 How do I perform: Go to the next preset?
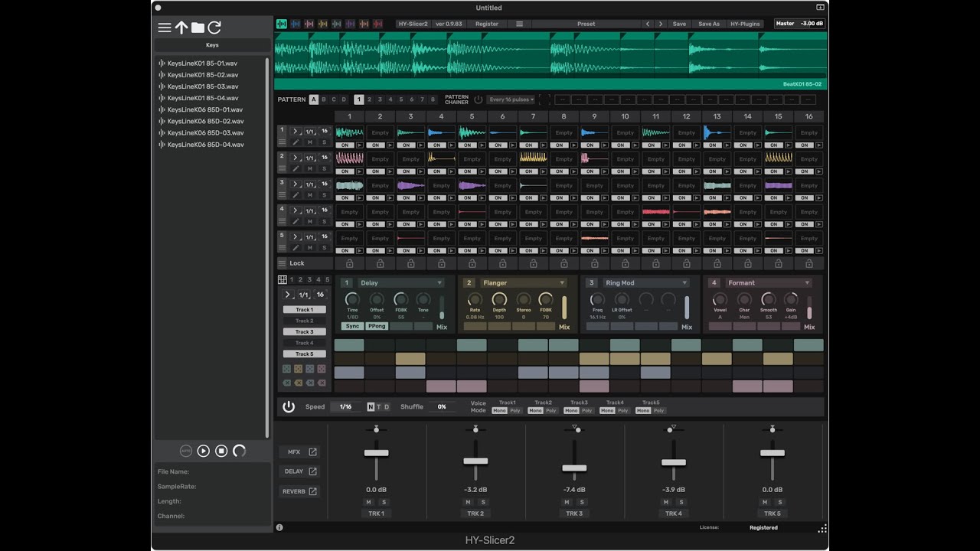(x=661, y=24)
